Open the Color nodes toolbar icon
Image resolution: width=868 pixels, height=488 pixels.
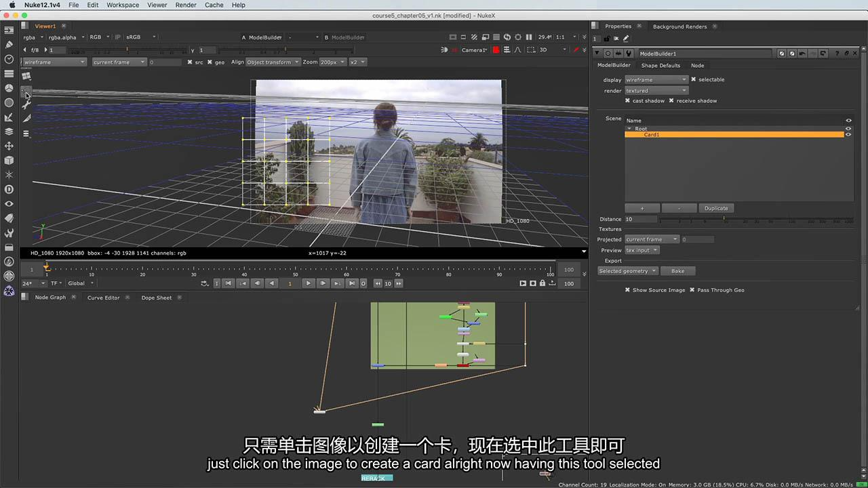[9, 88]
